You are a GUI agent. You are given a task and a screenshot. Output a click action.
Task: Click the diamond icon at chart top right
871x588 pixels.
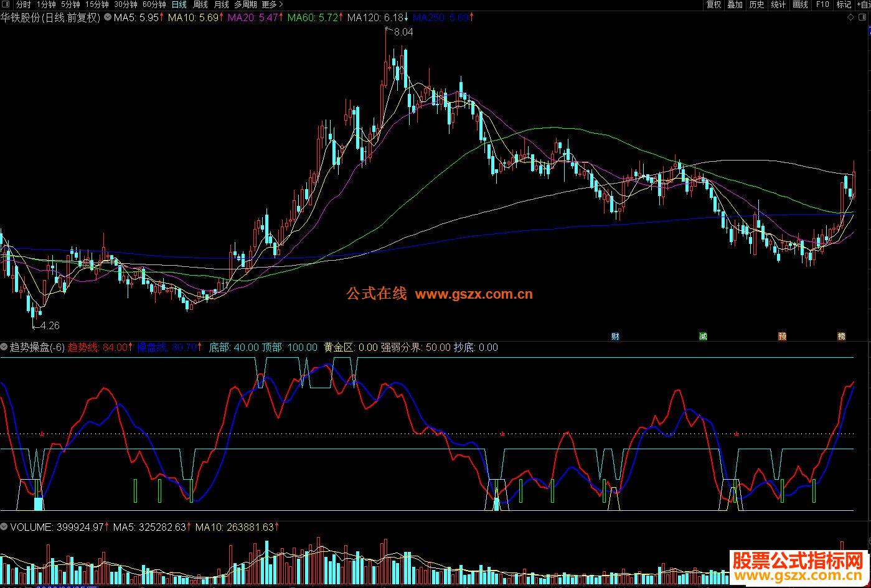click(x=851, y=17)
